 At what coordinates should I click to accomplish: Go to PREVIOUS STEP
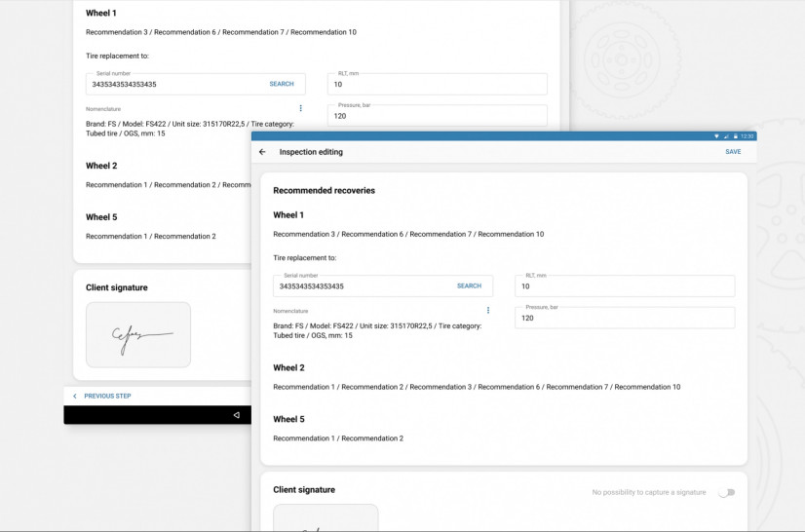[x=107, y=397]
